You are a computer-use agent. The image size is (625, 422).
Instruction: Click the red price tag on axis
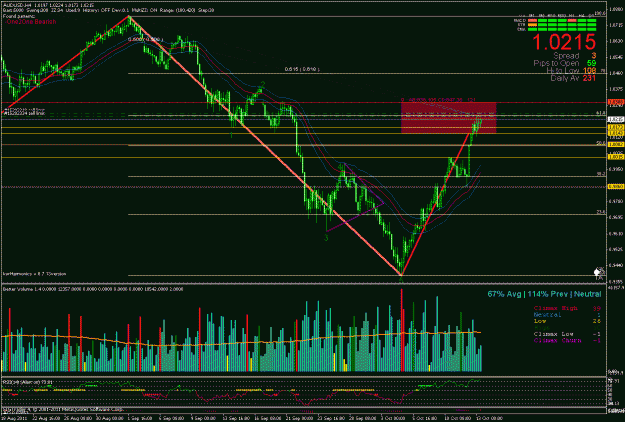[615, 102]
